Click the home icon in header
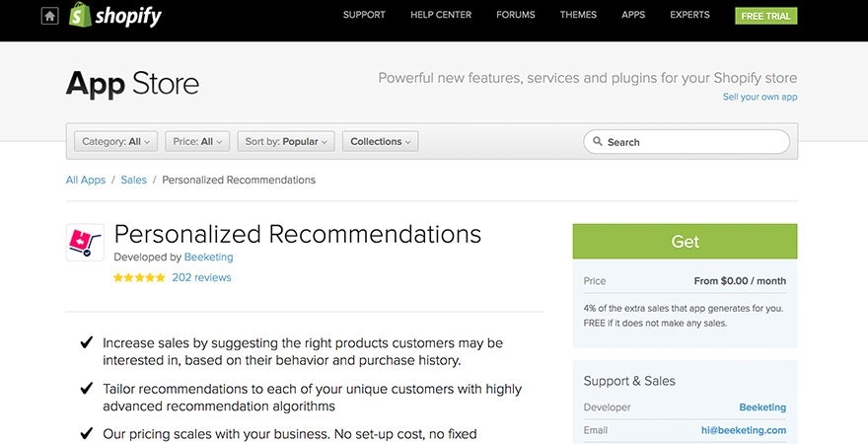The height and width of the screenshot is (444, 868). [49, 16]
